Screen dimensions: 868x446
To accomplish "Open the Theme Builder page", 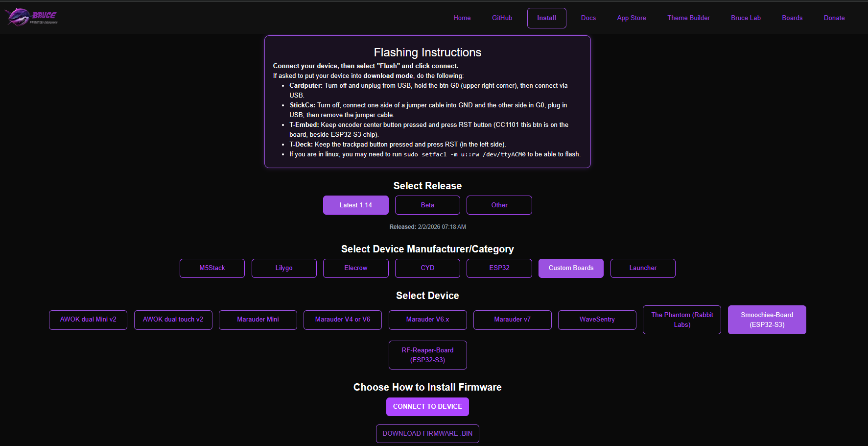I will (x=688, y=18).
